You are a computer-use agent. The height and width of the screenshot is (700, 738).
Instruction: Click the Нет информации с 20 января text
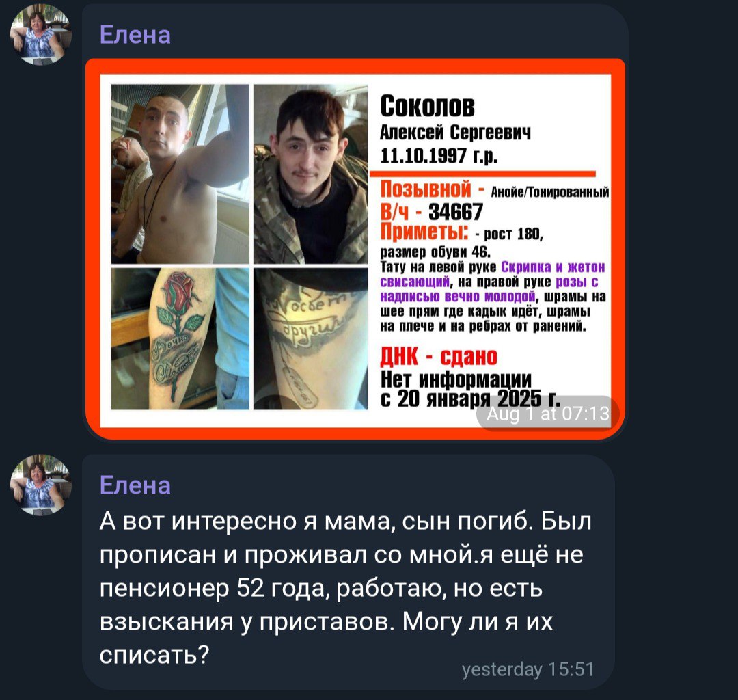pyautogui.click(x=470, y=389)
